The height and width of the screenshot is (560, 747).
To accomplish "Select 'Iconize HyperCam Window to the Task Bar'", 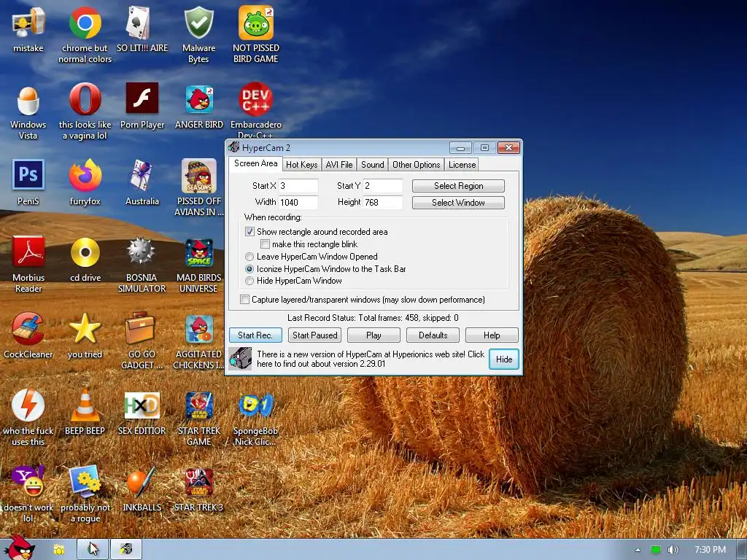I will pos(249,269).
